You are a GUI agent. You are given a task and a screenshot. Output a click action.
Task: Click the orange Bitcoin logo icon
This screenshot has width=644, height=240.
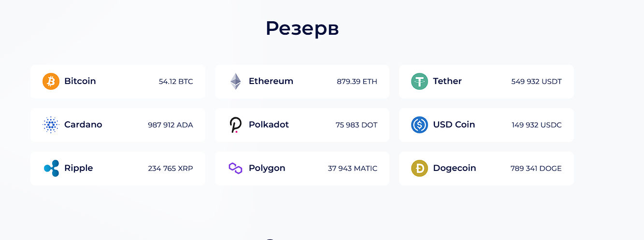coord(51,82)
